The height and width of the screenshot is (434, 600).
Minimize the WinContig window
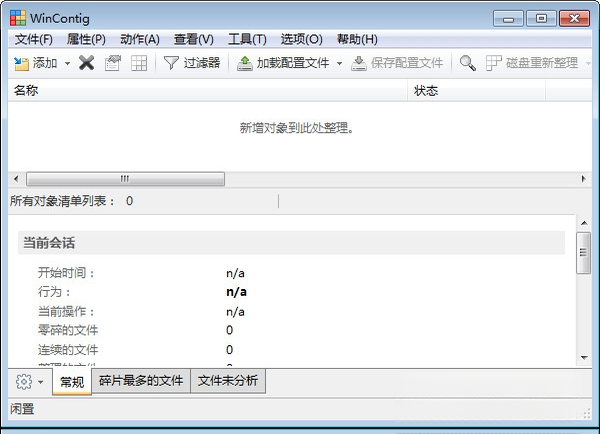tap(508, 18)
